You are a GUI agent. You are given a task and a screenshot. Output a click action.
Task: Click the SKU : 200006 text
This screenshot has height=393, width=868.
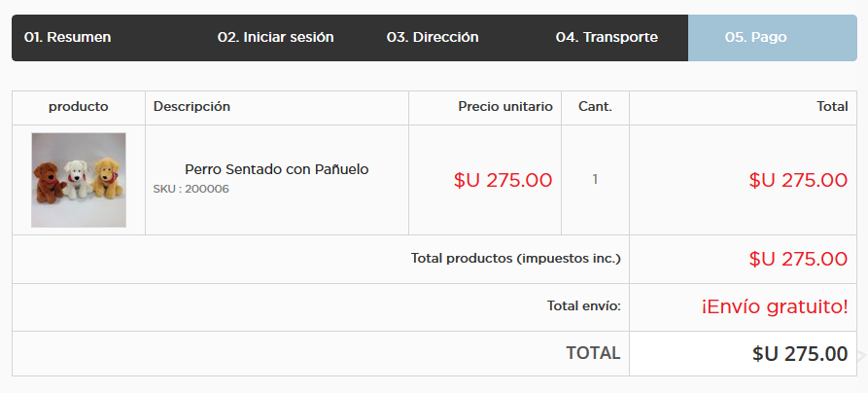pyautogui.click(x=191, y=189)
